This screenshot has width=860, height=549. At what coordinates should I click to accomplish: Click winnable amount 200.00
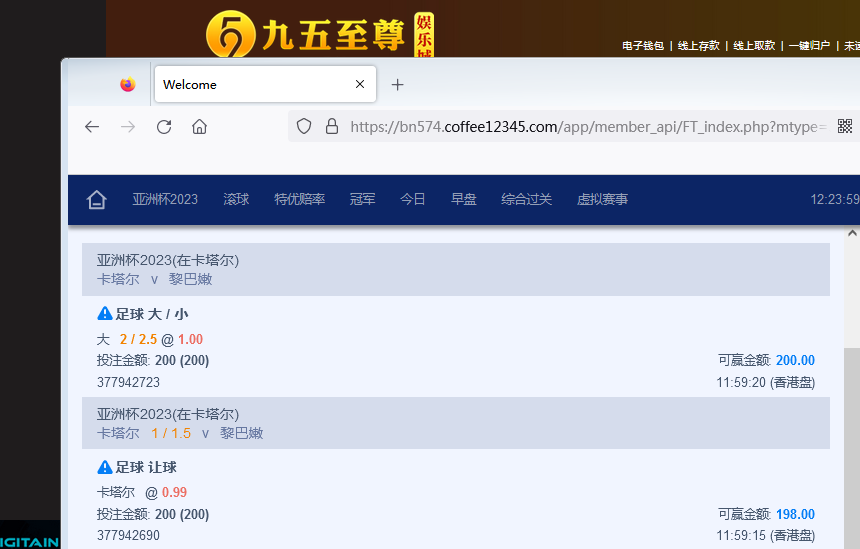(795, 360)
